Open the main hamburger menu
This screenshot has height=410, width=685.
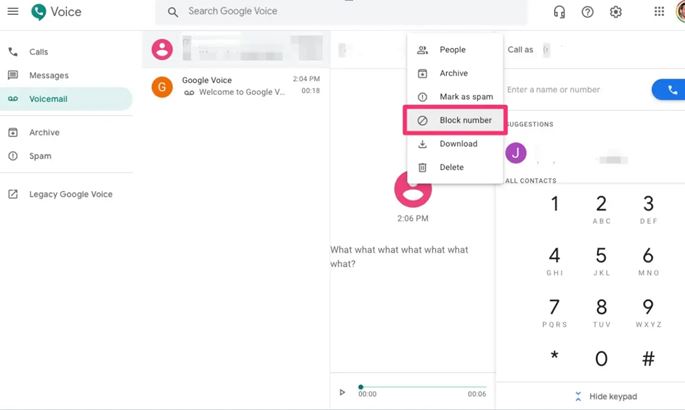pos(13,11)
